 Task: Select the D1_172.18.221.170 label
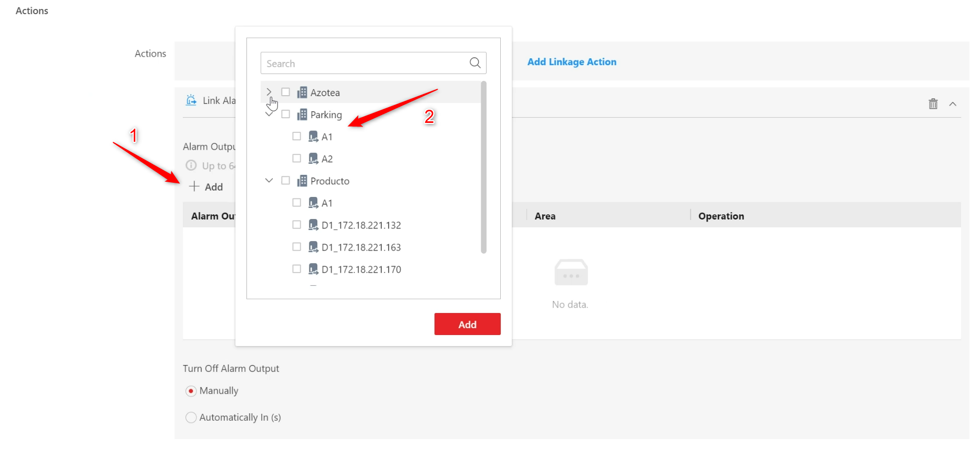click(362, 269)
